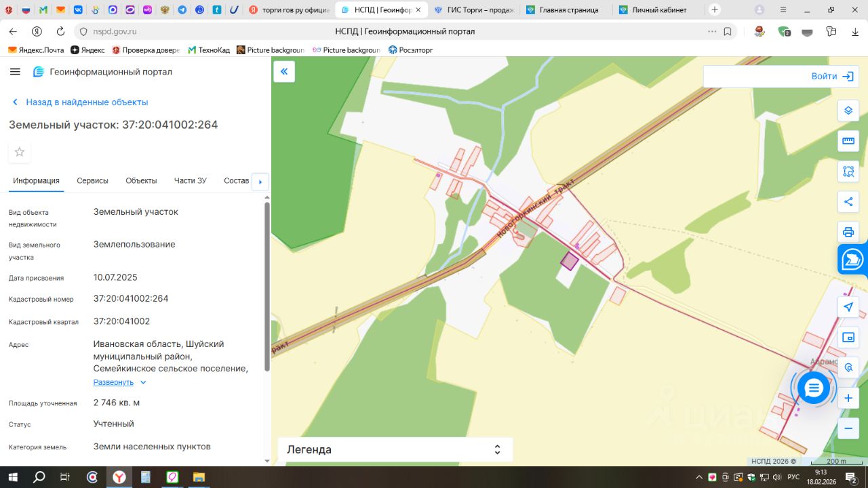The image size is (868, 488).
Task: Open the blue chat support bubble
Action: point(814,388)
